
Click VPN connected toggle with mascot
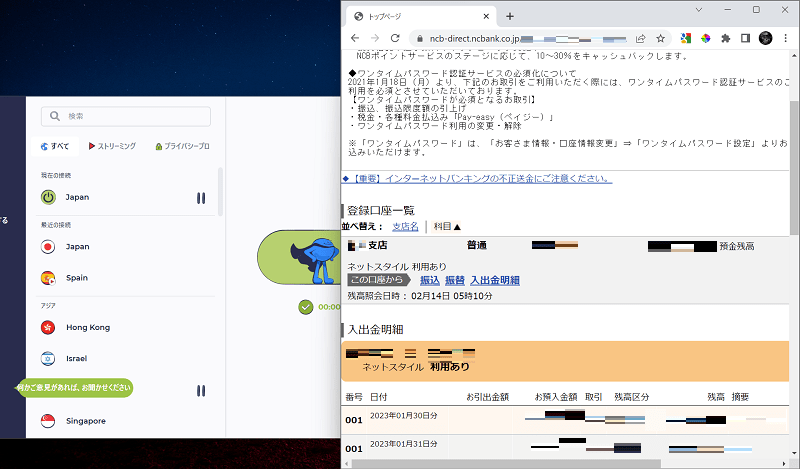point(299,257)
